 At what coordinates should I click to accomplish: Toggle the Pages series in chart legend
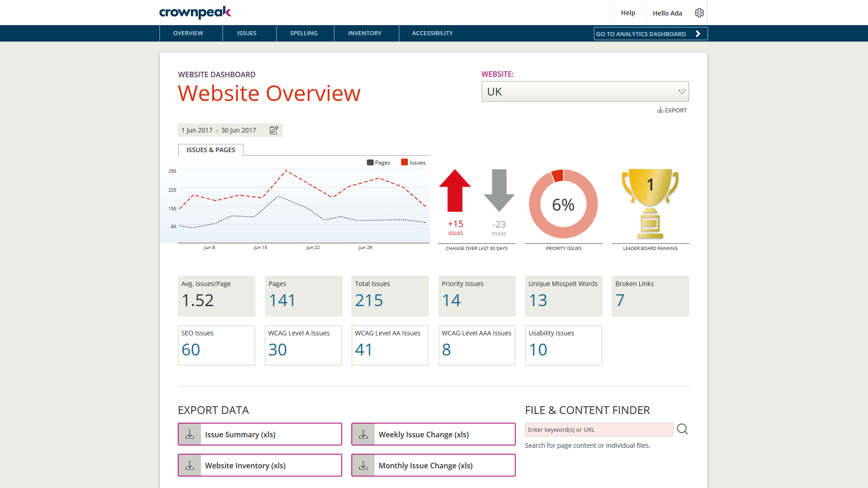pos(378,163)
